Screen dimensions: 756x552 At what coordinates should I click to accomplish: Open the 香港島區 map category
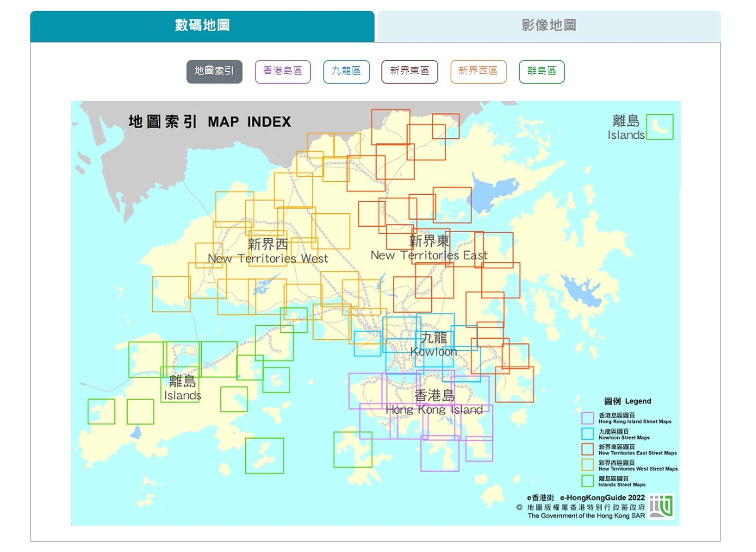283,71
